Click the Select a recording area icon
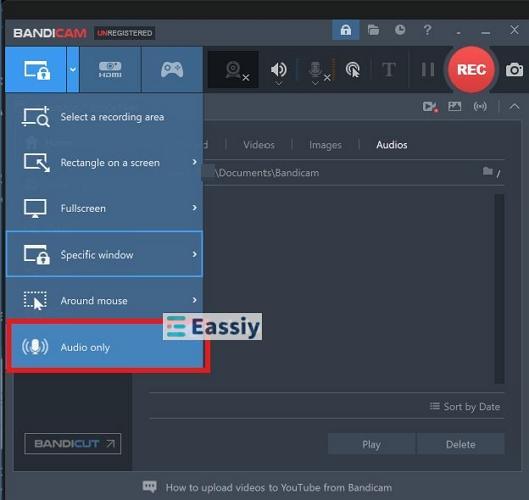Image resolution: width=529 pixels, height=500 pixels. (36, 117)
